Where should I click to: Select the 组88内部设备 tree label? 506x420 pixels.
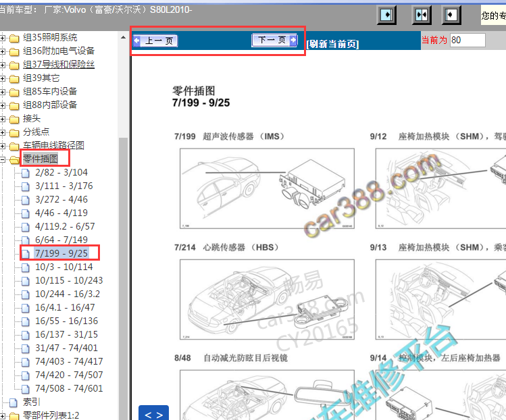click(50, 105)
